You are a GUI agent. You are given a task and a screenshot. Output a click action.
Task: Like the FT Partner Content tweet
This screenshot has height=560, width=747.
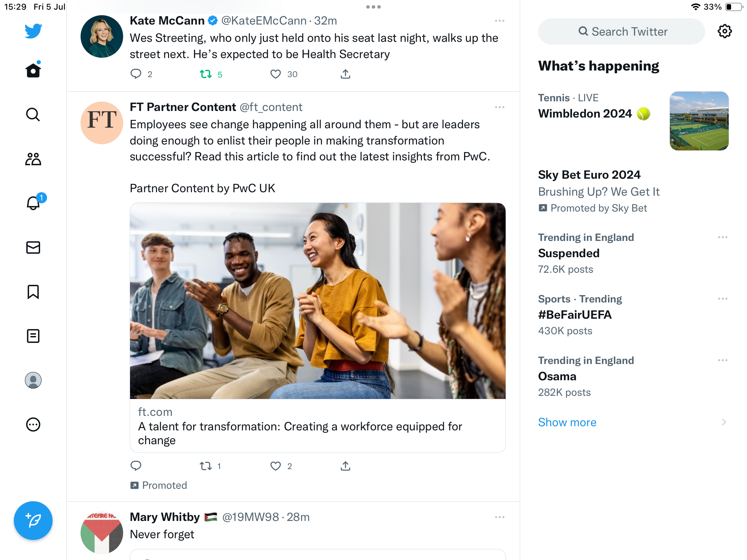276,466
